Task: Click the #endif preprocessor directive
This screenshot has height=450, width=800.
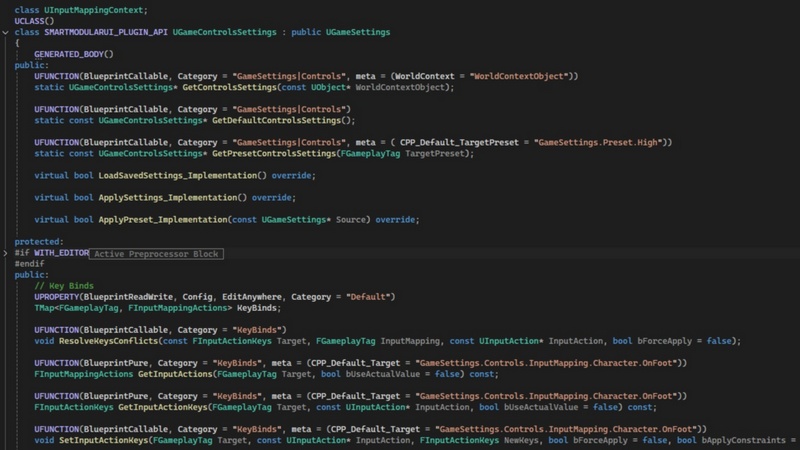Action: (30, 264)
